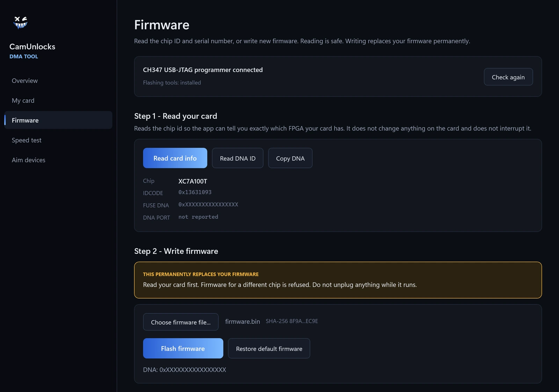Click the Check again button
The image size is (559, 392).
point(508,77)
